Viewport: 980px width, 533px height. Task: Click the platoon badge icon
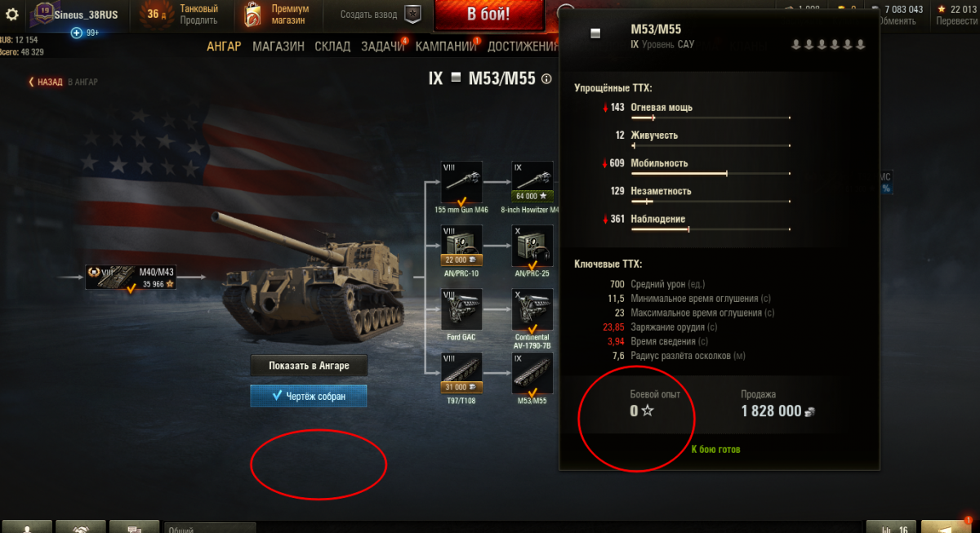412,15
